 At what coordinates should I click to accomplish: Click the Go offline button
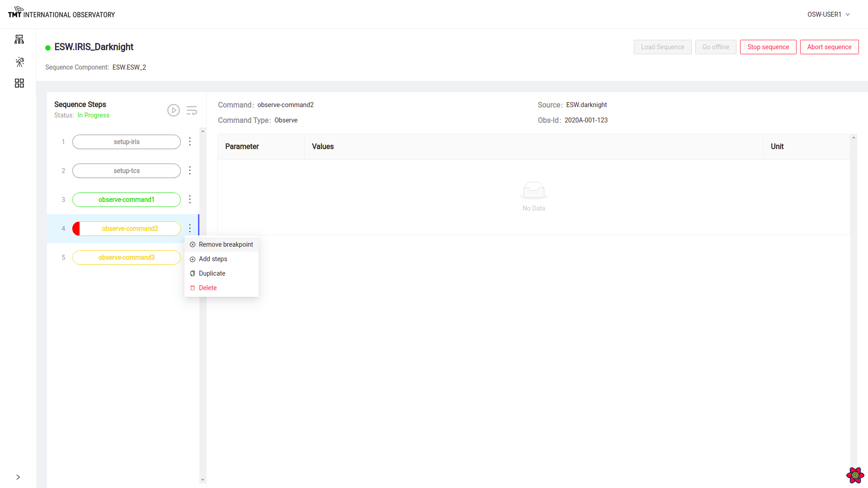[716, 47]
